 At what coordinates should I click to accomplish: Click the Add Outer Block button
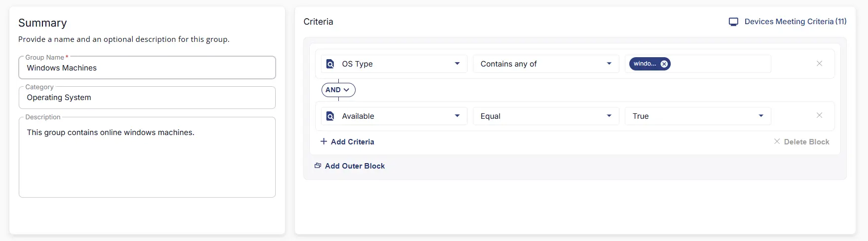click(x=355, y=166)
